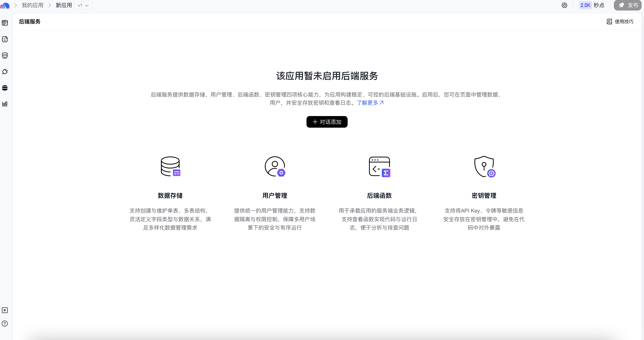
Task: Click the 对话添加 button
Action: click(327, 122)
